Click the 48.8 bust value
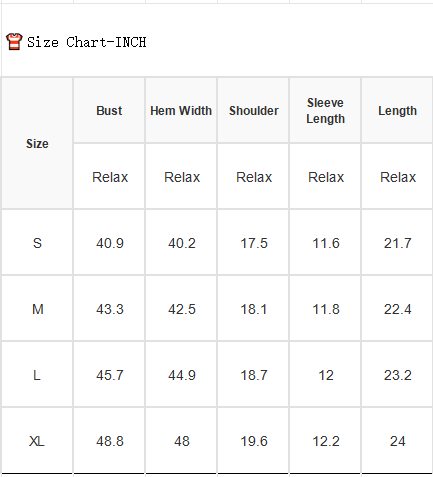Viewport: 433px width, 477px height. (x=109, y=441)
